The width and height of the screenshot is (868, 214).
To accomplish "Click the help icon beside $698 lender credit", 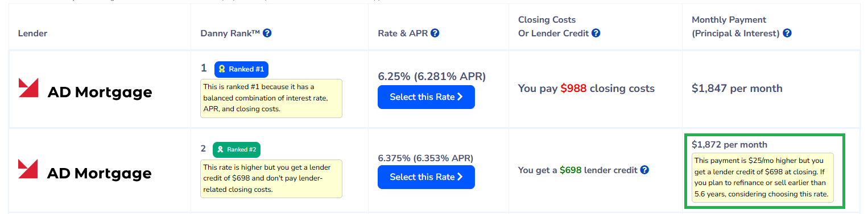I will [x=644, y=170].
